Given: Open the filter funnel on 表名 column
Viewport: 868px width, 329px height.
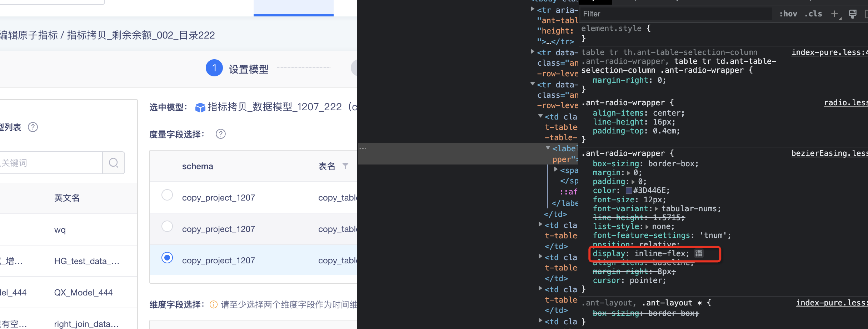Looking at the screenshot, I should pos(345,166).
